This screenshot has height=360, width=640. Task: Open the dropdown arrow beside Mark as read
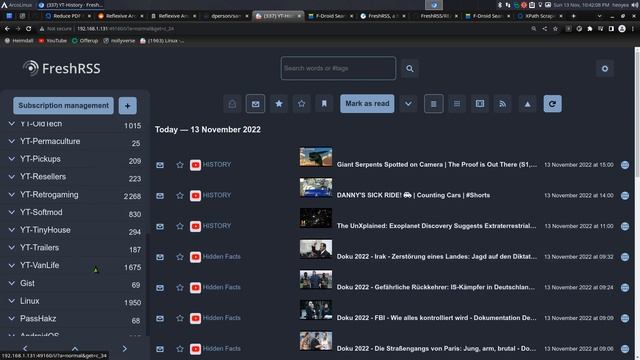[408, 104]
